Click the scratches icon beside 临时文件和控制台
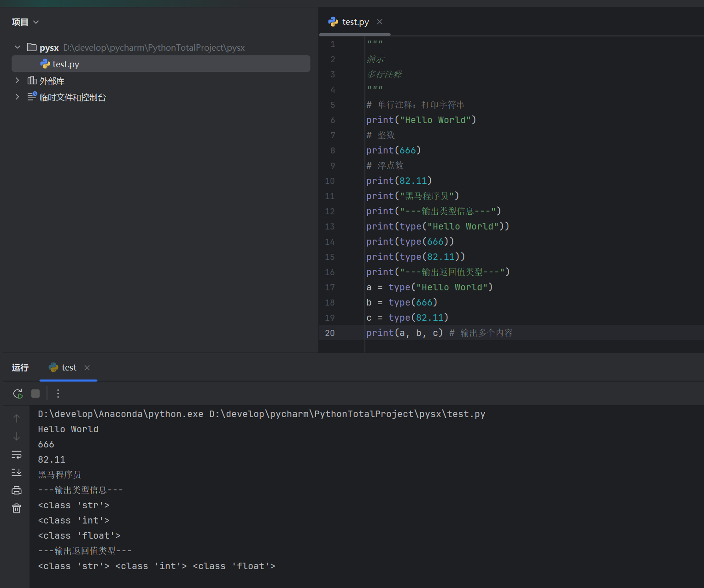The image size is (704, 588). [32, 96]
